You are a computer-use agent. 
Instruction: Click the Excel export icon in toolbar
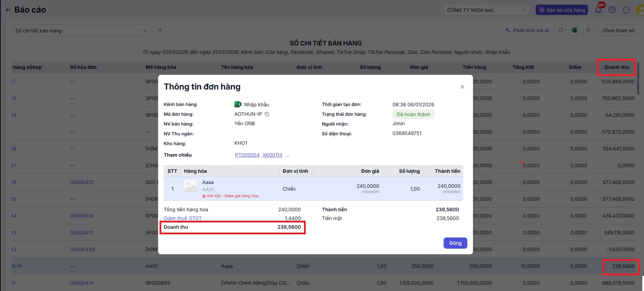coord(574,30)
